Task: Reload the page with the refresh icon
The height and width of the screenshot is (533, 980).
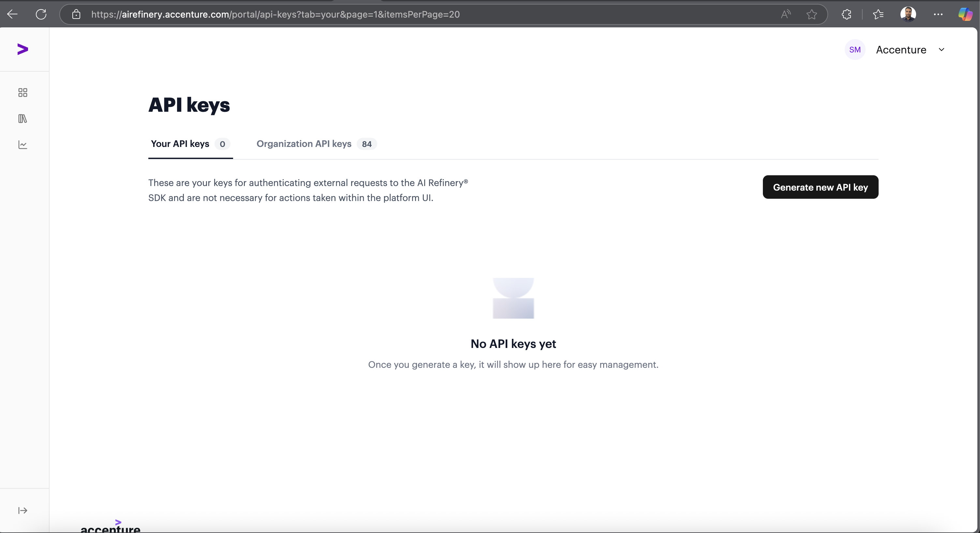Action: pyautogui.click(x=41, y=14)
